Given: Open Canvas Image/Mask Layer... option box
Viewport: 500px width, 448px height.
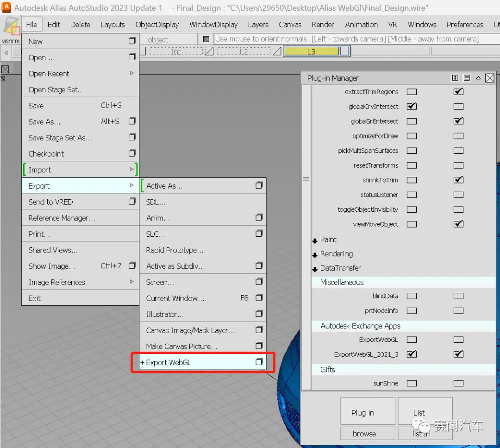Looking at the screenshot, I should [259, 330].
